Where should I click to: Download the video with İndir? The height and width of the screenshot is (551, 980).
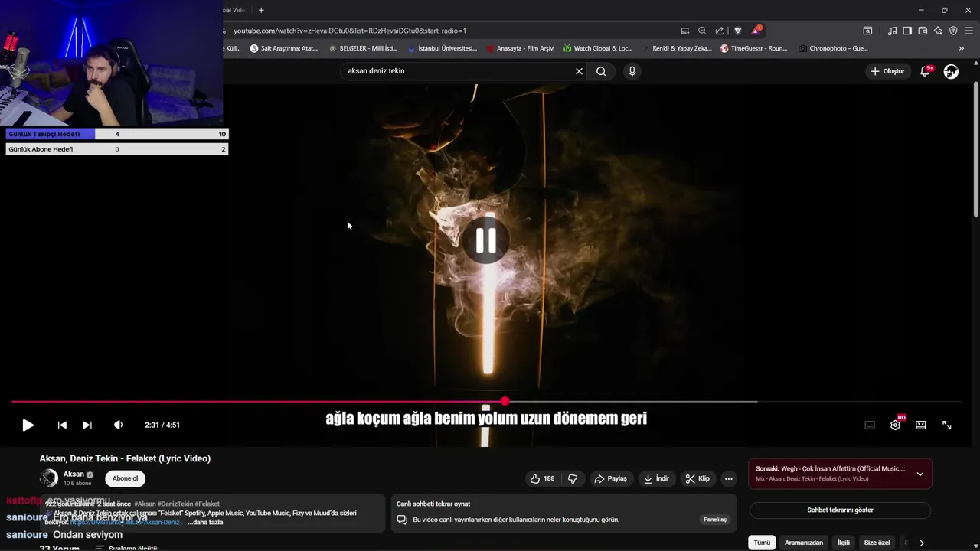[656, 478]
